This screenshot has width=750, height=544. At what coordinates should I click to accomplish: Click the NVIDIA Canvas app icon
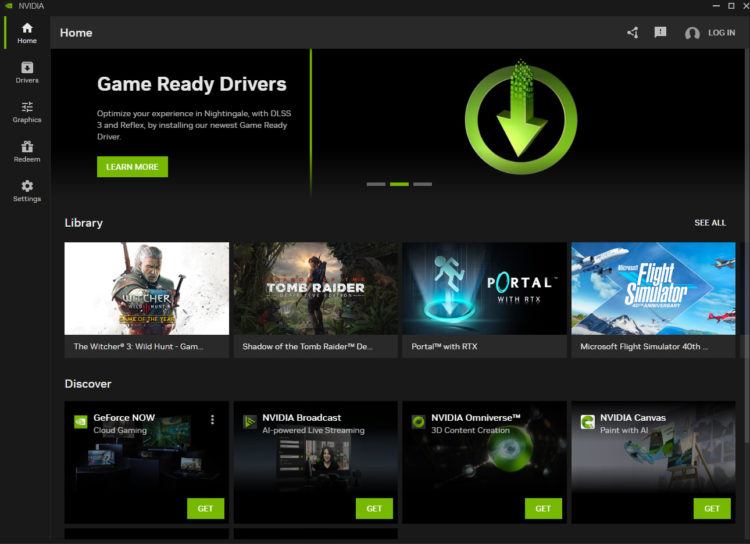[587, 422]
